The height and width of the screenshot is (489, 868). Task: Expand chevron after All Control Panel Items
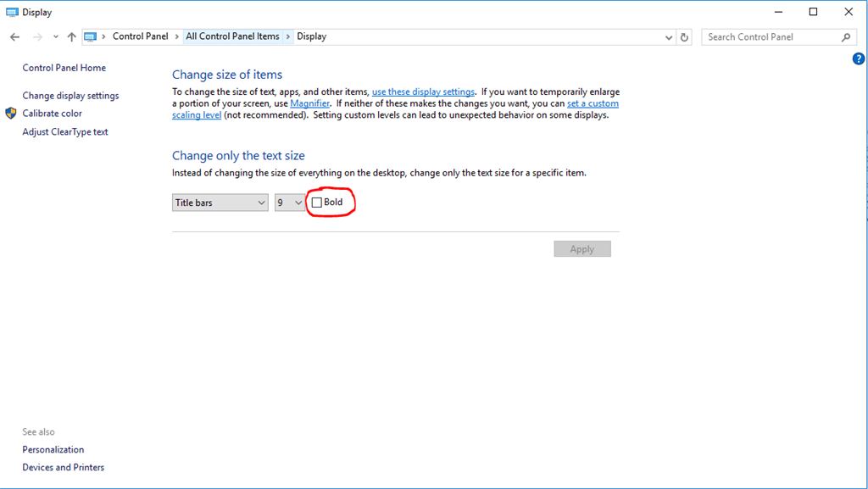288,36
